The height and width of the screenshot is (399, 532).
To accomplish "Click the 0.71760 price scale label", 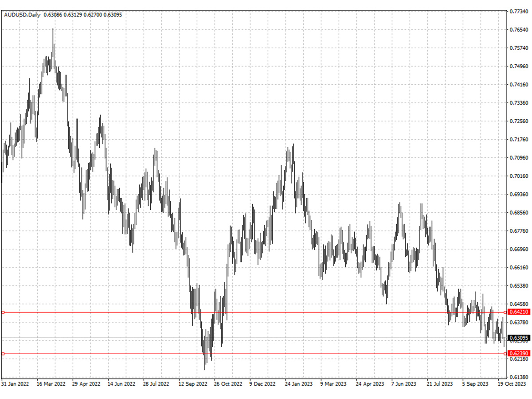I will 519,139.
